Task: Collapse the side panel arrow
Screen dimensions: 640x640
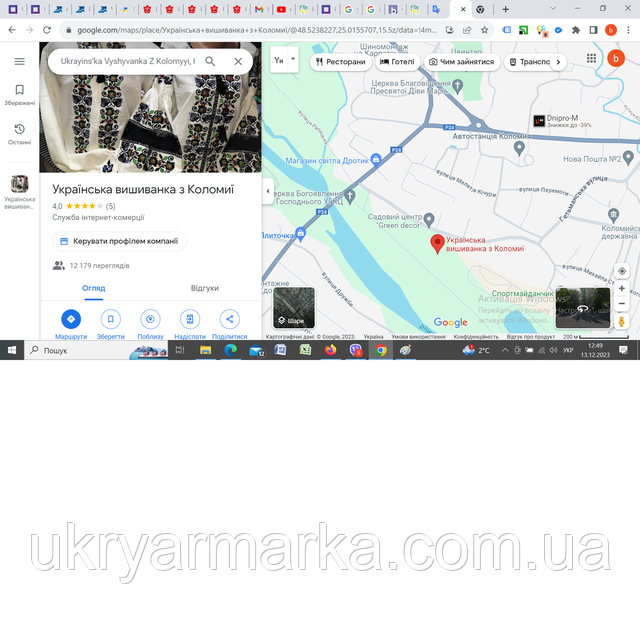Action: [268, 191]
